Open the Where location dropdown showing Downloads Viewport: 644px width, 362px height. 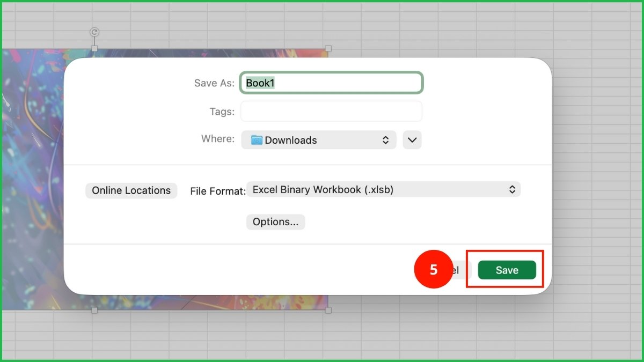click(318, 140)
